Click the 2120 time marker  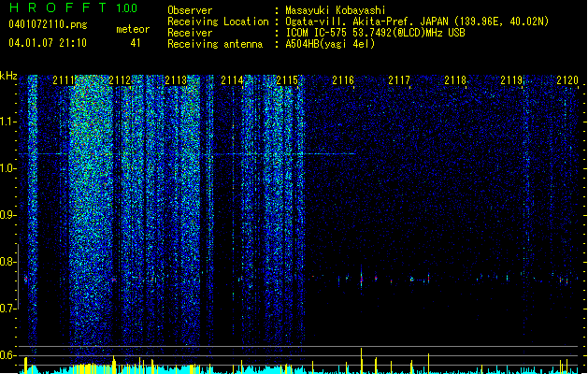click(x=567, y=80)
